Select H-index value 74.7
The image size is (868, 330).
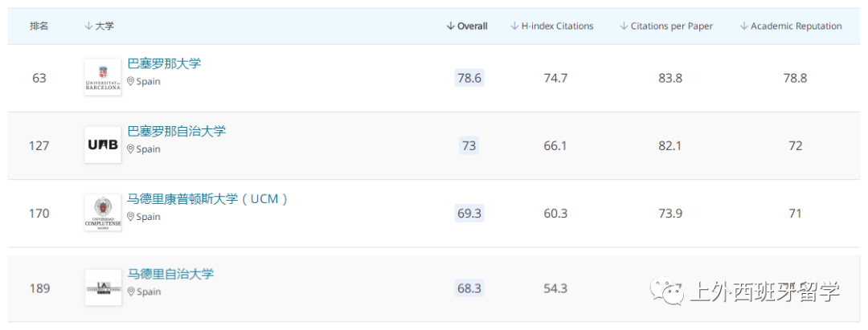555,78
